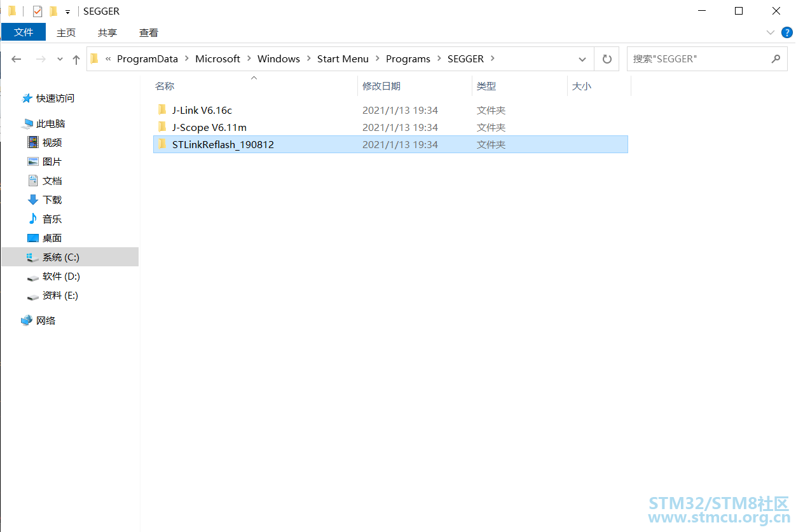Switch to the 主页 ribbon tab
The width and height of the screenshot is (796, 532).
[x=66, y=32]
